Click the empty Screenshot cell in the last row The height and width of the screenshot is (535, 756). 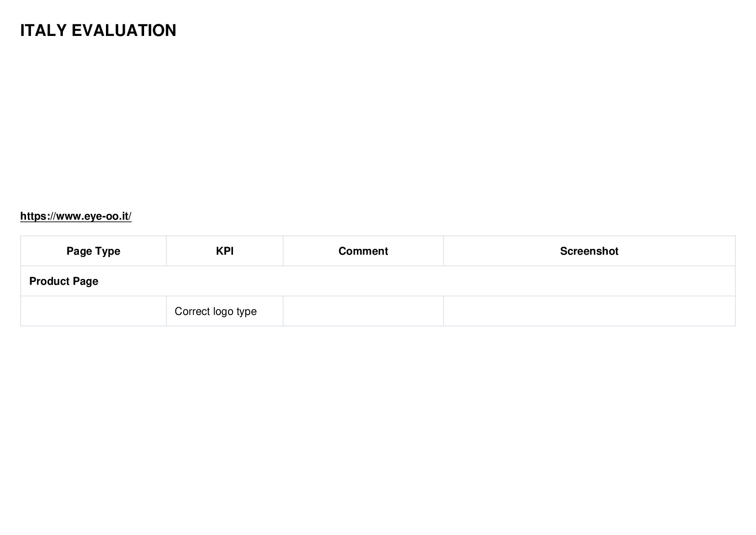coord(589,311)
